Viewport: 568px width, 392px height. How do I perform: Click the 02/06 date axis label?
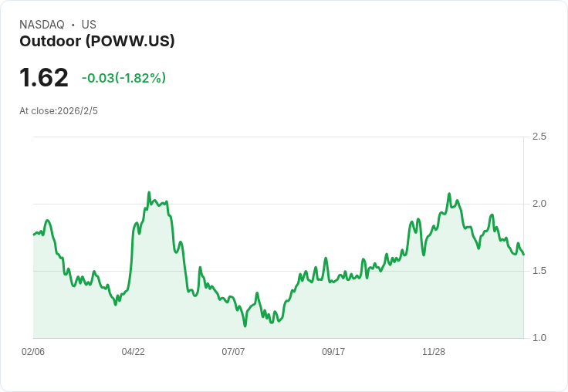33,351
